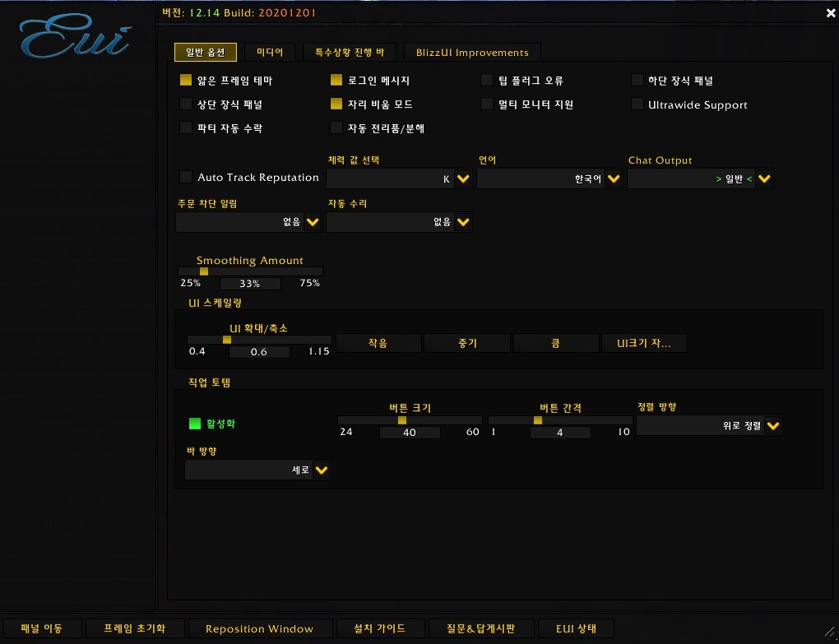Click the Smoothing Amount slider
This screenshot has width=839, height=644.
(x=251, y=271)
